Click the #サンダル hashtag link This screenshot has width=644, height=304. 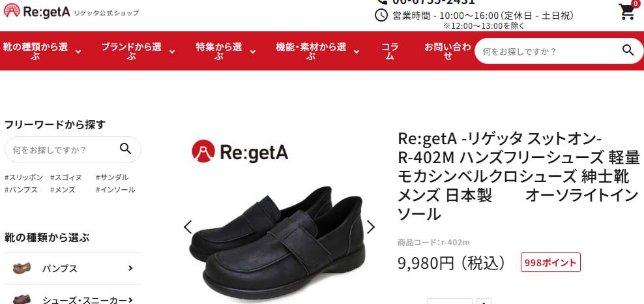point(112,177)
